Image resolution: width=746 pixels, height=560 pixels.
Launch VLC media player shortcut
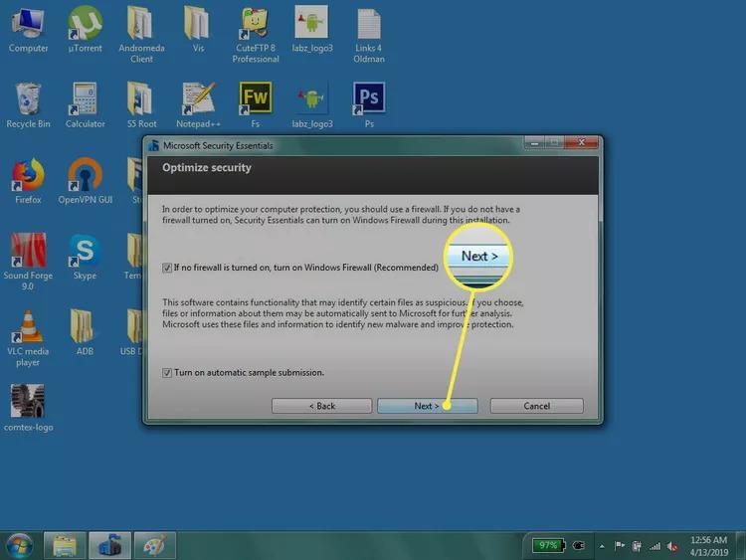point(28,338)
